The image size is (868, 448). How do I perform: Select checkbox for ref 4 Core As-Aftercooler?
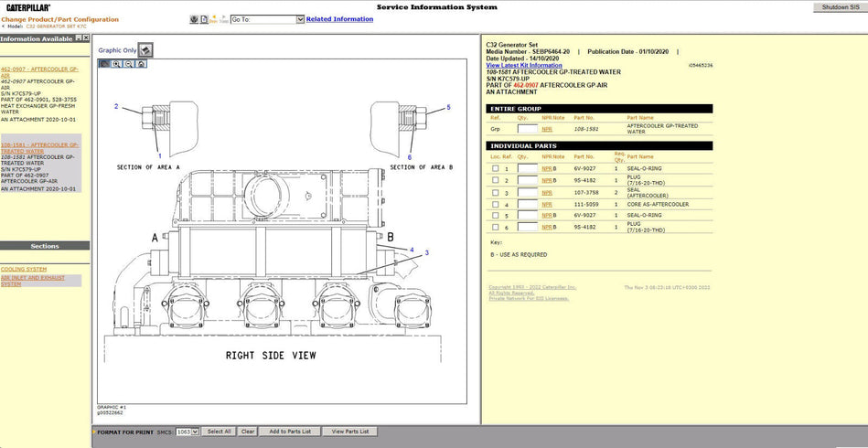(496, 204)
